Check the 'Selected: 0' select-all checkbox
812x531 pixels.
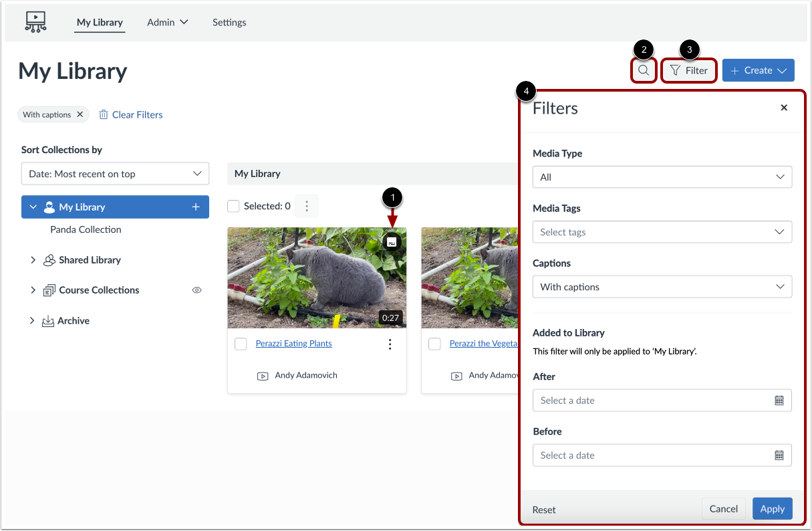tap(233, 206)
